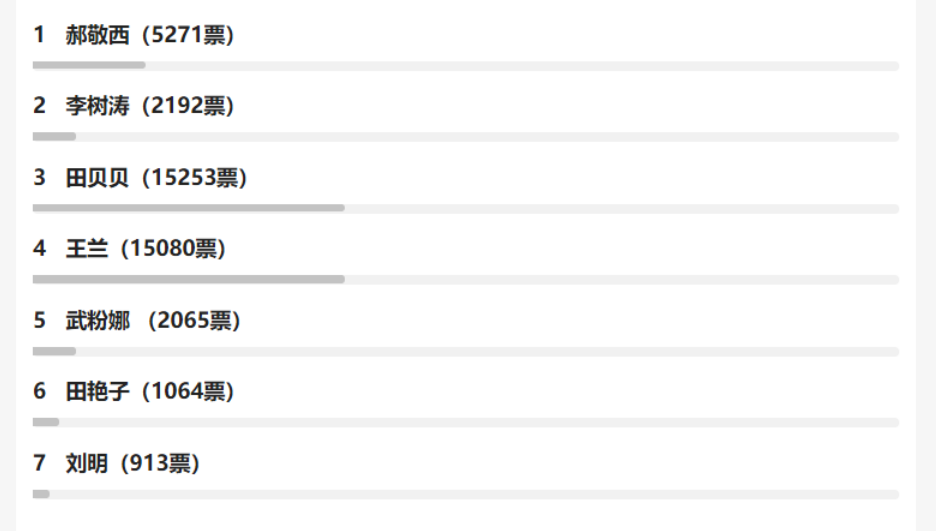The height and width of the screenshot is (531, 936).
Task: Click candidate name 刘明
Action: tap(87, 464)
